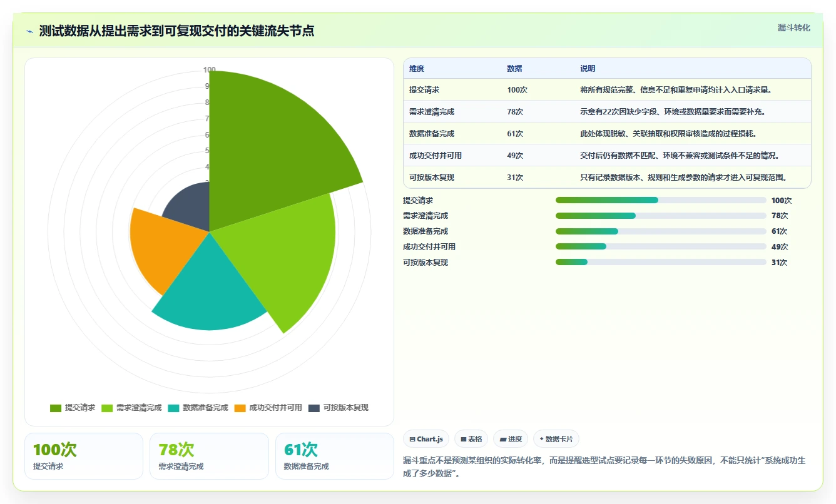Click the 需求澄清完成 progress bar

(x=661, y=216)
